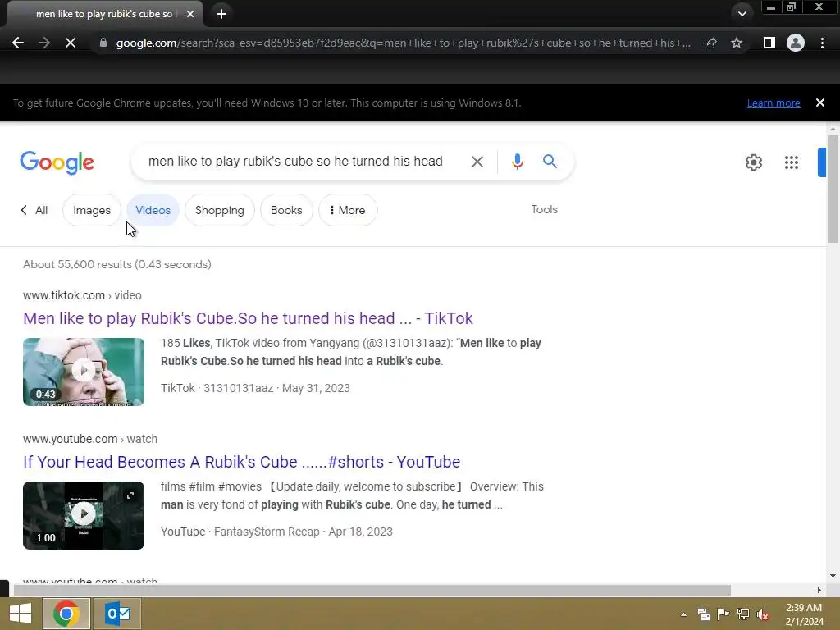Open the taskbar clock and date
840x630 pixels.
[804, 614]
